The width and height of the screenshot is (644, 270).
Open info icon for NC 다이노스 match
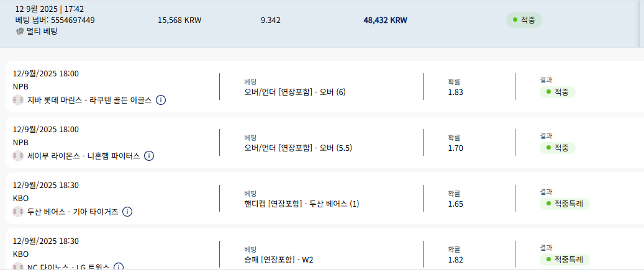[x=118, y=267]
